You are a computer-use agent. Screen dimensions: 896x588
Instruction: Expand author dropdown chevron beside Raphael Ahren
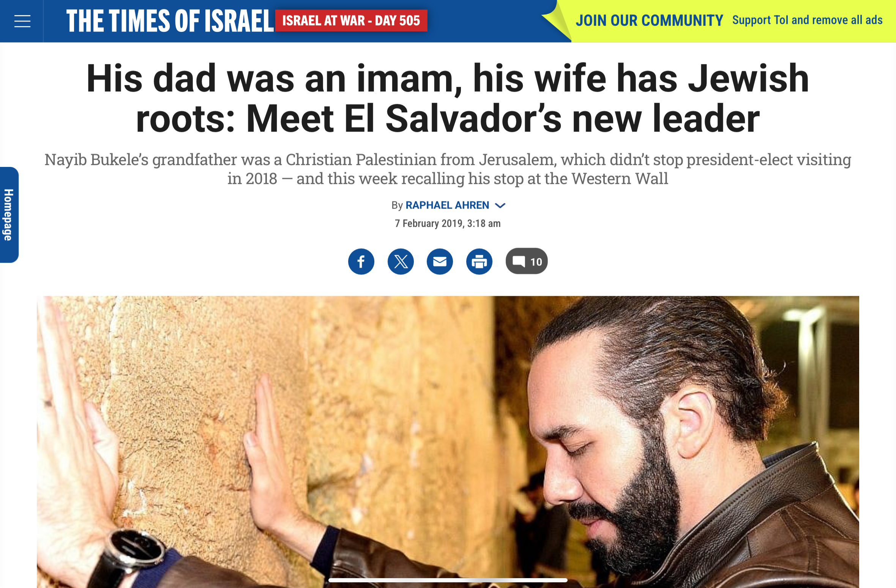coord(500,206)
